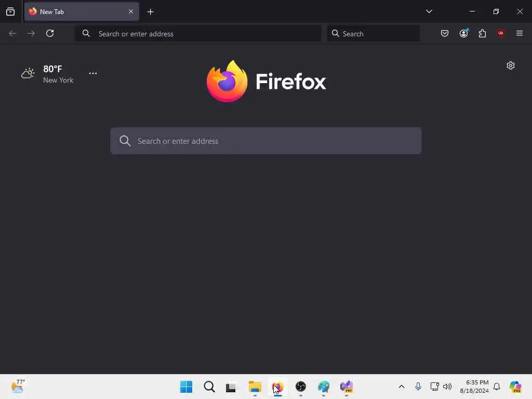This screenshot has height=399, width=532.
Task: Focus the toolbar address bar
Action: click(198, 34)
